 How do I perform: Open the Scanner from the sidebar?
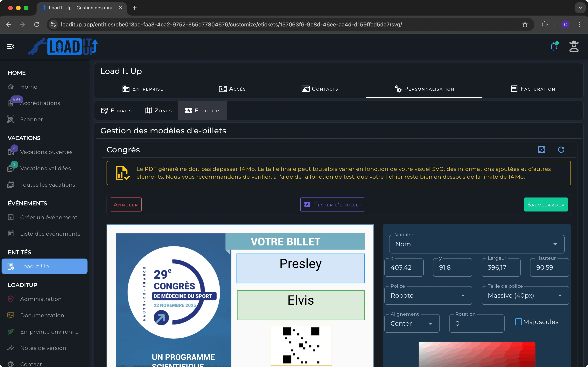[x=31, y=119]
